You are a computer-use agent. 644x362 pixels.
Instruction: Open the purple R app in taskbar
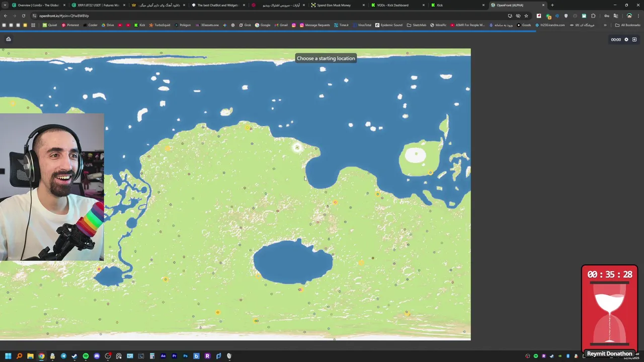tap(207, 356)
